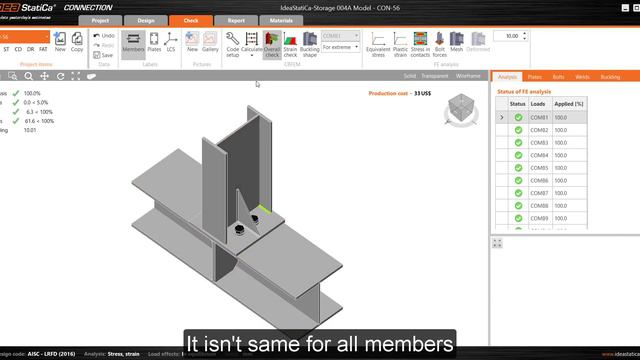Toggle Plates labels display
640x360 pixels.
[154, 42]
